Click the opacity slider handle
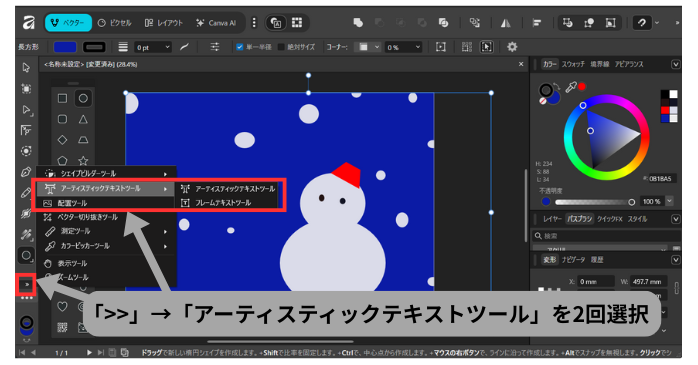The image size is (698, 365). click(631, 202)
